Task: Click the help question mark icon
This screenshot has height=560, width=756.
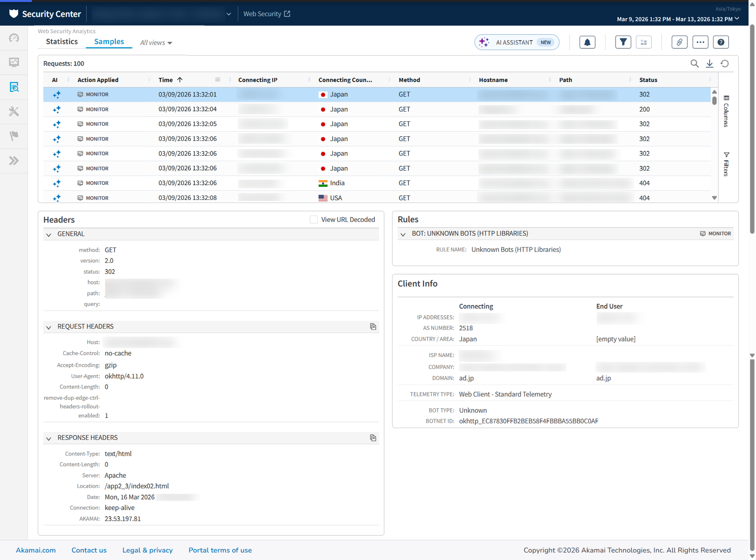Action: pyautogui.click(x=721, y=42)
